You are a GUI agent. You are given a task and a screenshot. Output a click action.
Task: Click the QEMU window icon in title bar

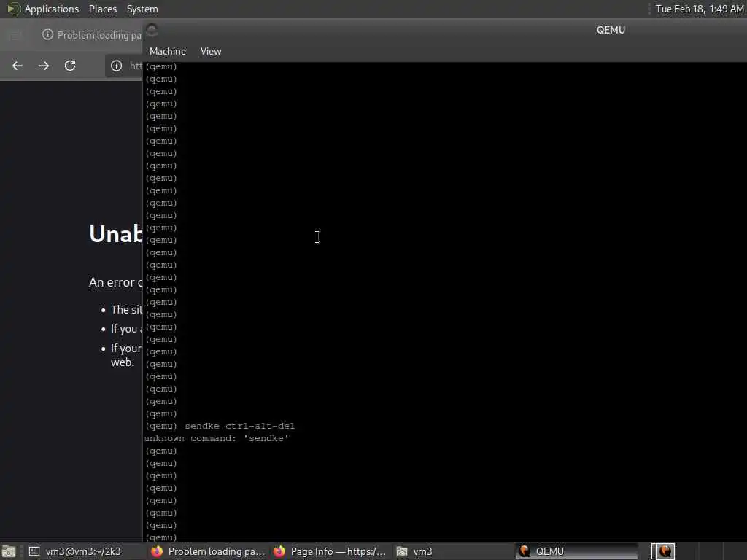click(x=152, y=31)
